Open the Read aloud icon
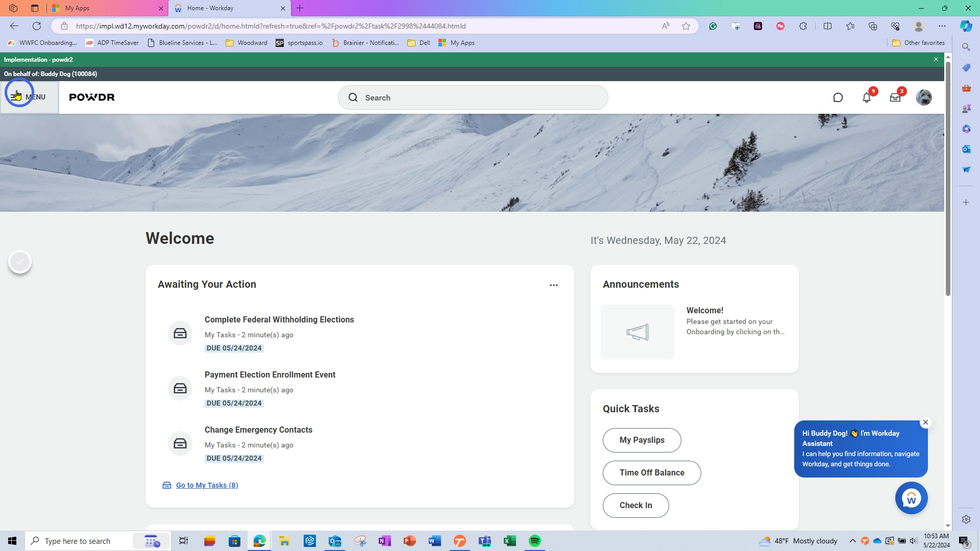980x551 pixels. tap(666, 26)
